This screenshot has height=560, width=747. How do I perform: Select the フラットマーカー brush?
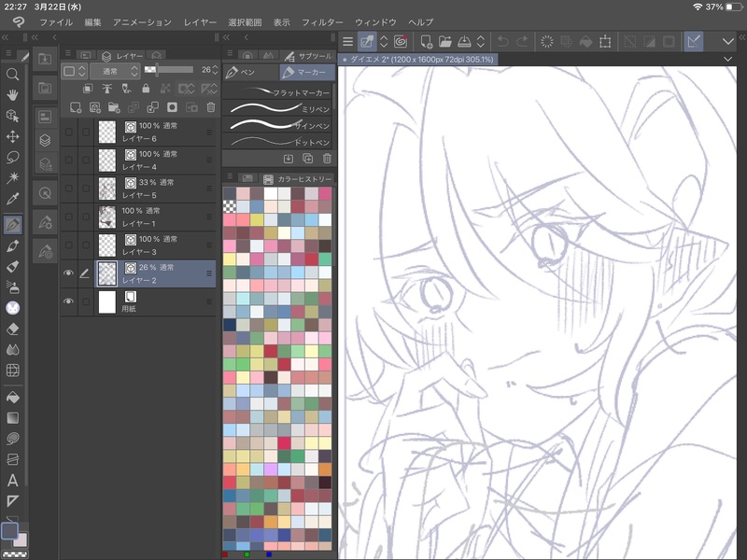click(278, 91)
